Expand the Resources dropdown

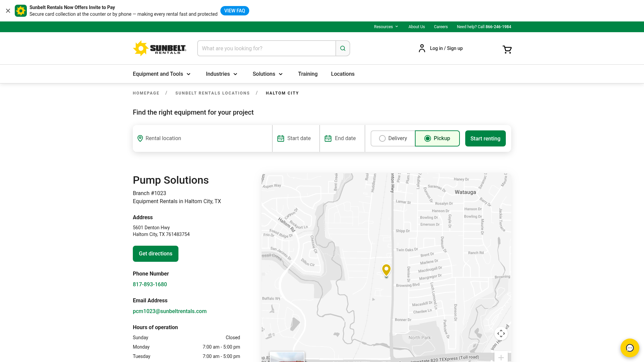(x=386, y=26)
